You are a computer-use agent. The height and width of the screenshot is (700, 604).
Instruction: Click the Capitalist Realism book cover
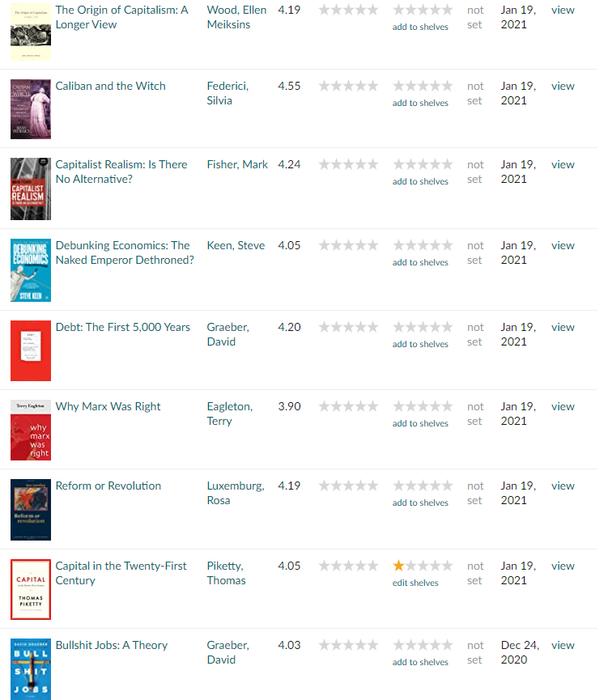31,189
